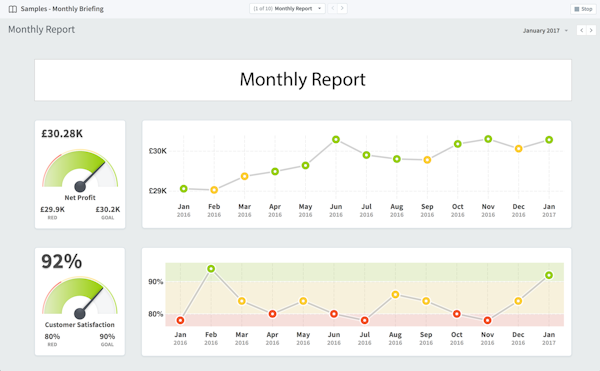Screen dimensions: 600x371
Task: Go to previous month arrow
Action: tap(582, 30)
